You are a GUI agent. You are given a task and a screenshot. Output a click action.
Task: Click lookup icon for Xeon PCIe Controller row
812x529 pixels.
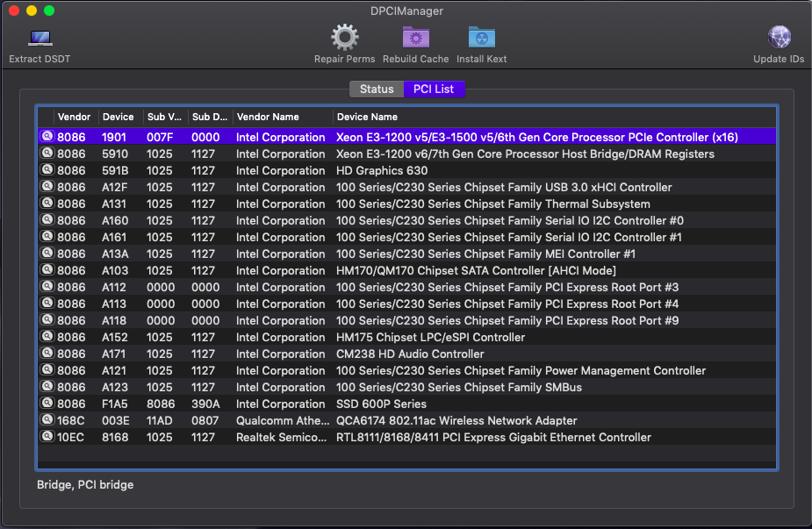point(47,136)
